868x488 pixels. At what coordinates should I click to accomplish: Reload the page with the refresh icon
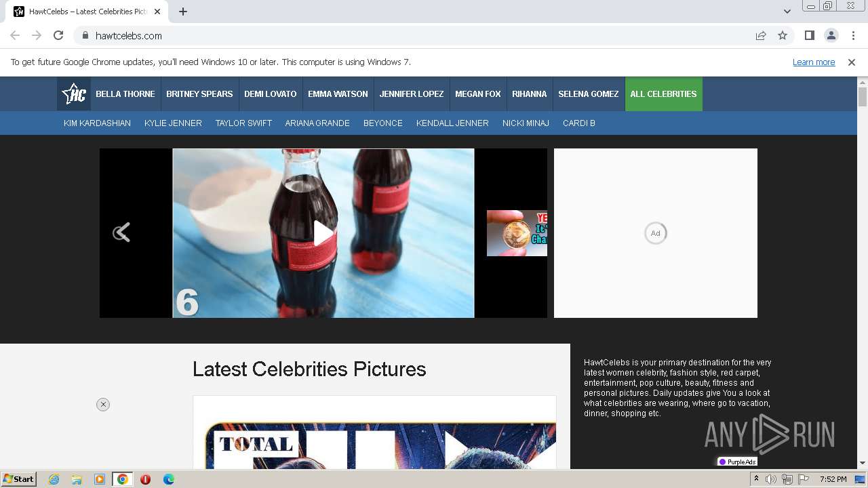pyautogui.click(x=58, y=35)
